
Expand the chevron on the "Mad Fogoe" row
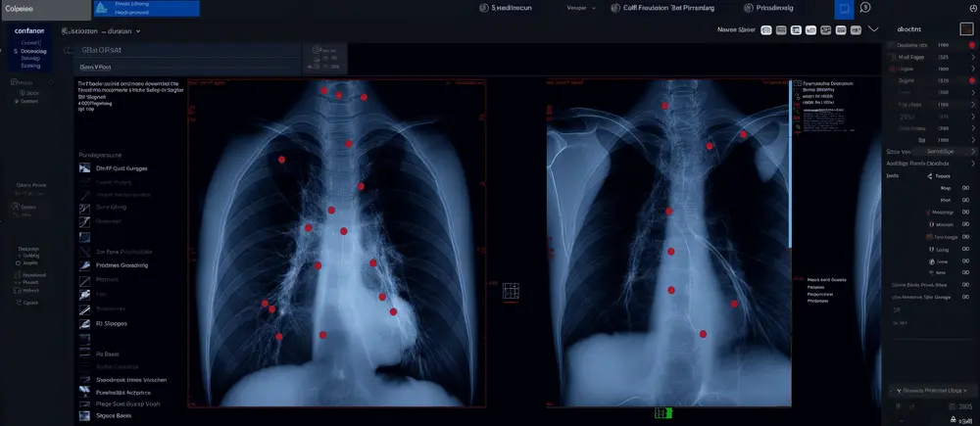click(x=972, y=57)
